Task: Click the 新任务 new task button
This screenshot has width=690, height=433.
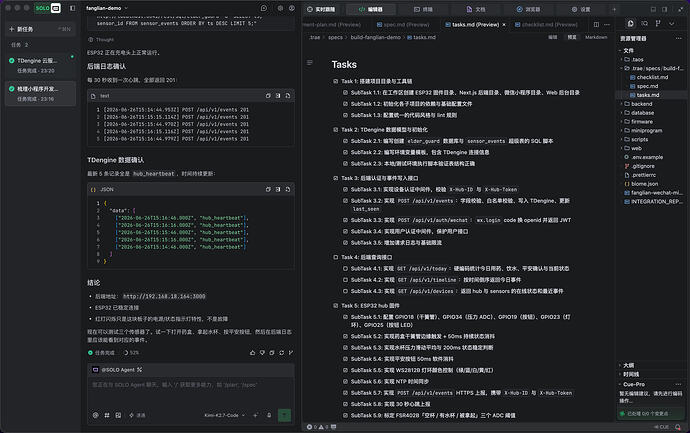Action: (40, 29)
